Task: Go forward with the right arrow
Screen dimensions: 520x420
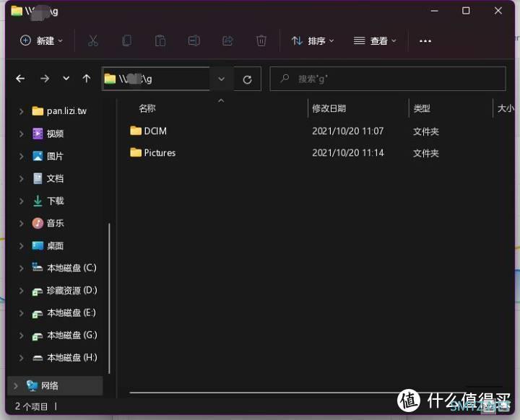Action: click(45, 79)
